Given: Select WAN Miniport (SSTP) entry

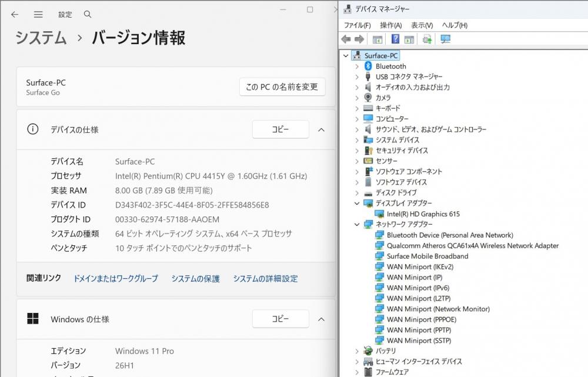Looking at the screenshot, I should pos(419,341).
